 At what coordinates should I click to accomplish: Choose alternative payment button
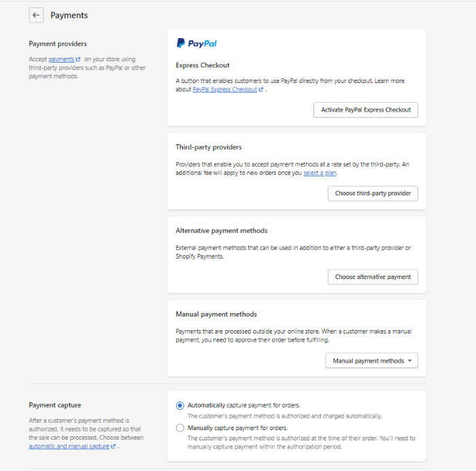pos(373,277)
